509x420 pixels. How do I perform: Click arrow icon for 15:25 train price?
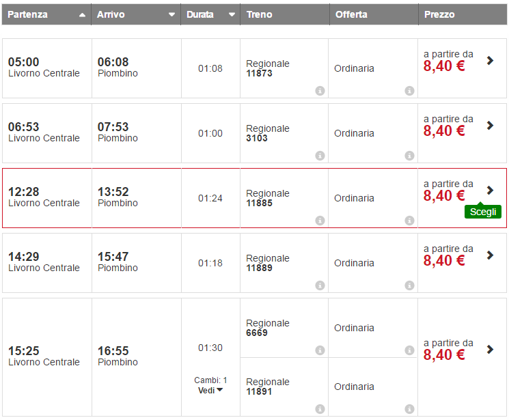coord(490,350)
